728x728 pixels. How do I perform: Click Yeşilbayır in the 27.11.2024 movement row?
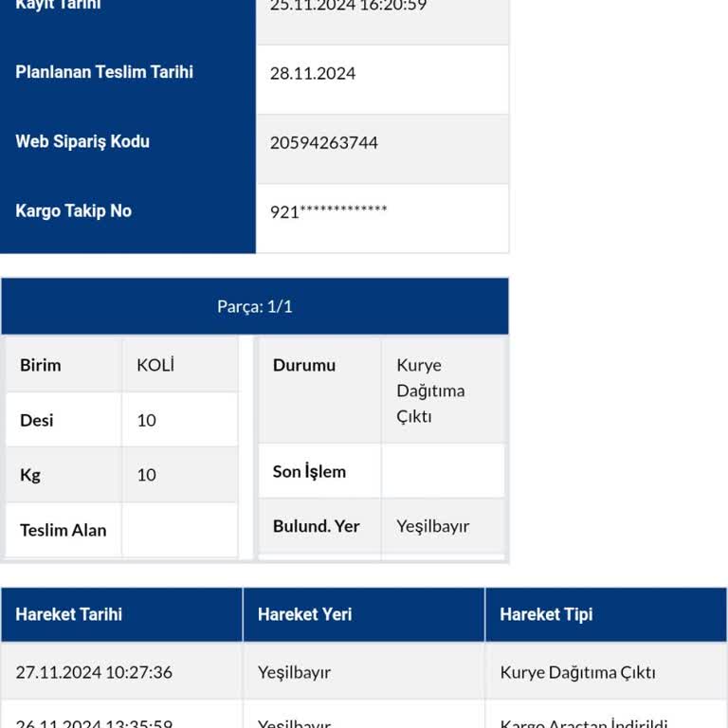pos(294,672)
